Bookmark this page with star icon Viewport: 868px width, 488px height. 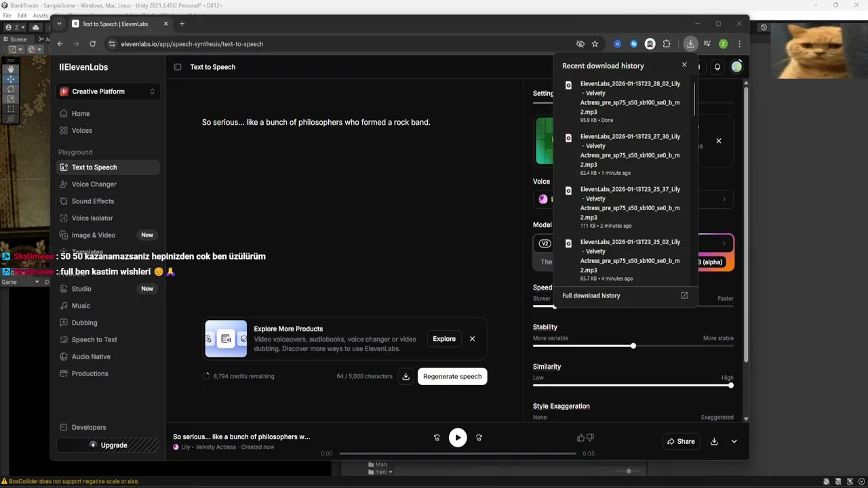595,43
